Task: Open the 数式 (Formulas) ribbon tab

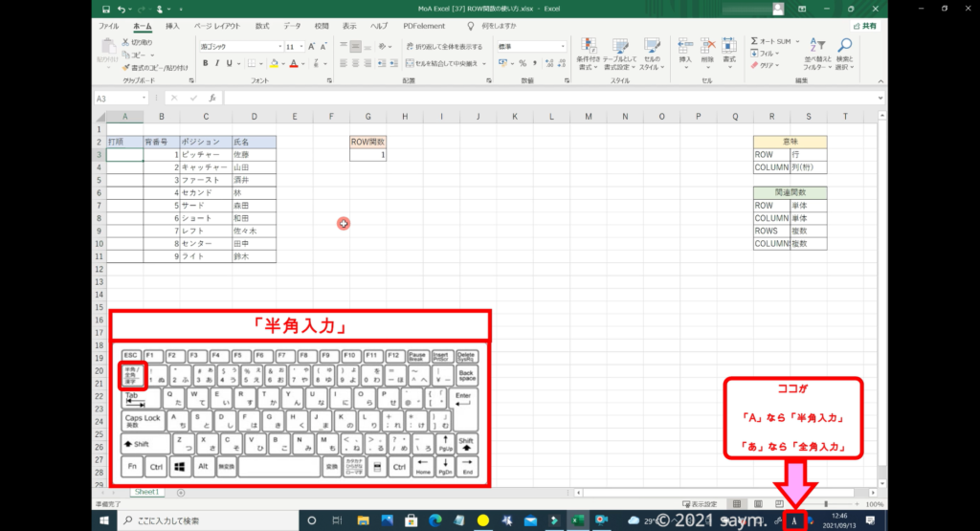Action: [x=261, y=26]
